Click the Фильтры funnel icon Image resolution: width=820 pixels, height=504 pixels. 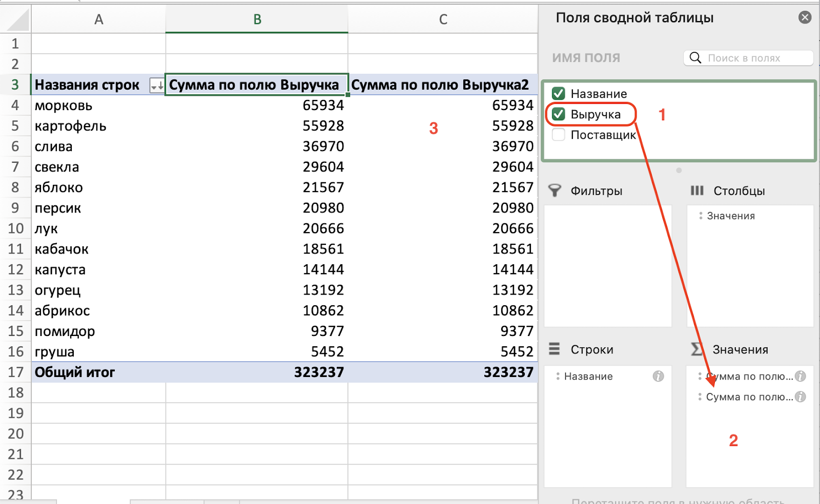pyautogui.click(x=555, y=191)
